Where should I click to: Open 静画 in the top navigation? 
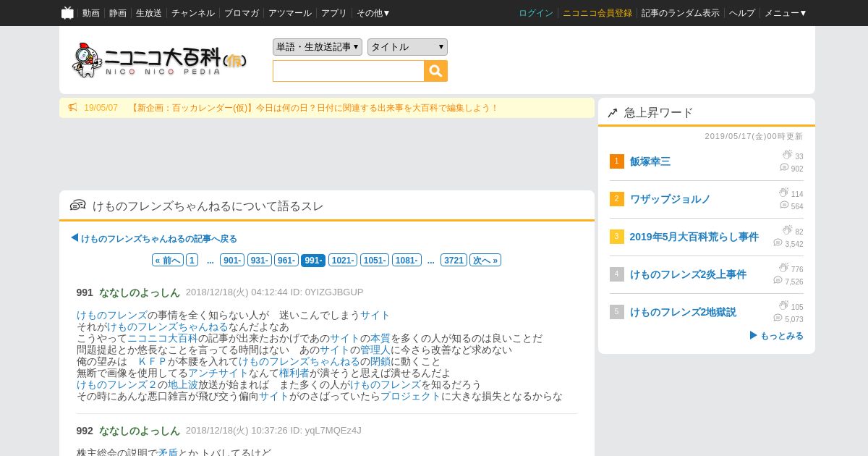point(118,13)
